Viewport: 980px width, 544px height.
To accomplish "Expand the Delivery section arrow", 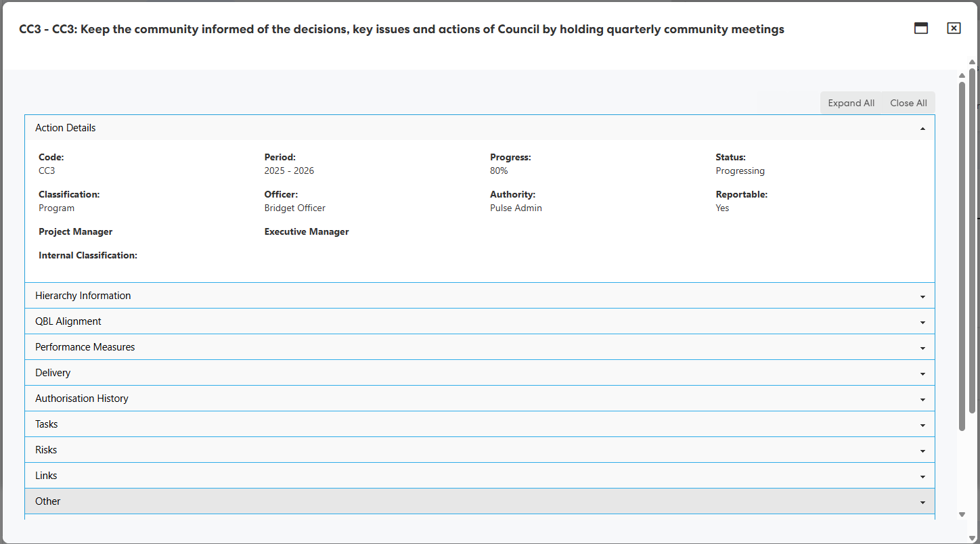I will [x=922, y=373].
